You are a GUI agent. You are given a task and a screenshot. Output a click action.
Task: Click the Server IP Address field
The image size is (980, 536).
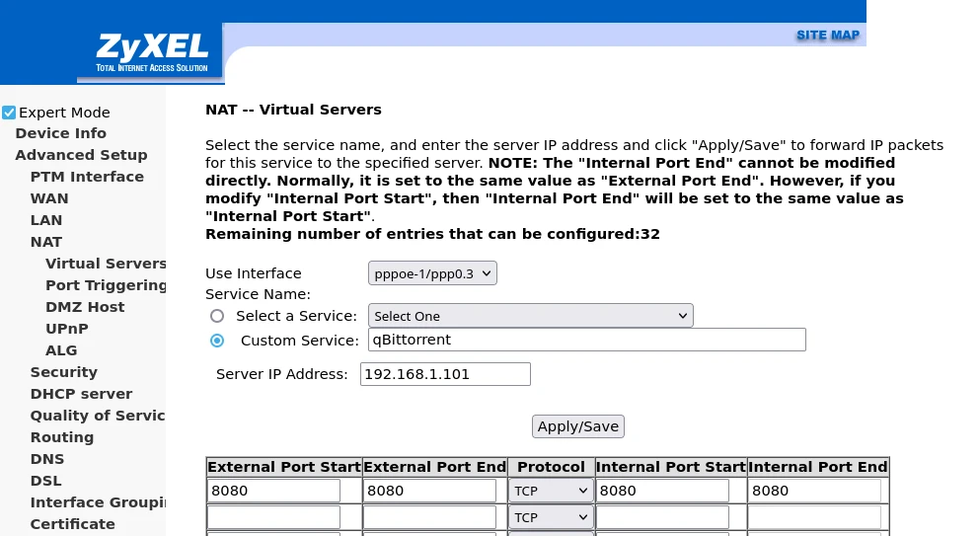click(x=445, y=374)
